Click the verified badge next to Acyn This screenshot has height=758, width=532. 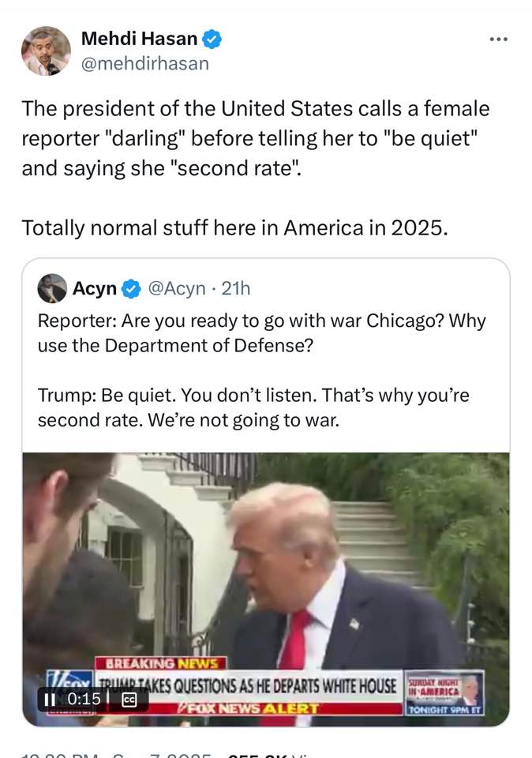[131, 289]
